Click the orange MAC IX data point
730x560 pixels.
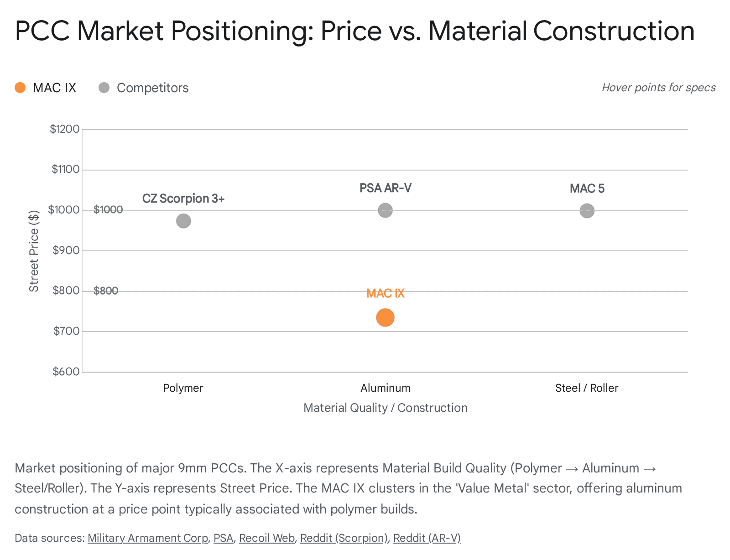point(385,317)
